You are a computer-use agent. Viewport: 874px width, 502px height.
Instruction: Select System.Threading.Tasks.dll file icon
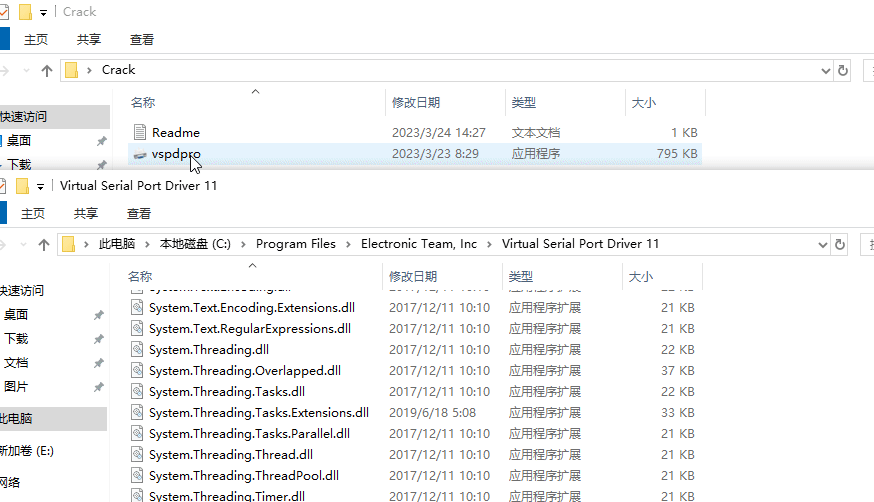pos(137,391)
